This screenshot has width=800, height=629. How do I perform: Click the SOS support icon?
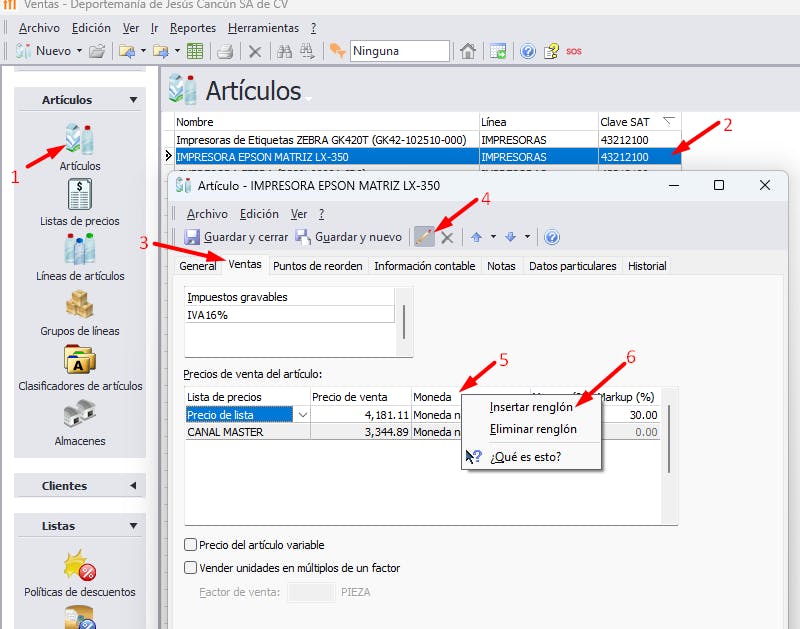click(573, 51)
